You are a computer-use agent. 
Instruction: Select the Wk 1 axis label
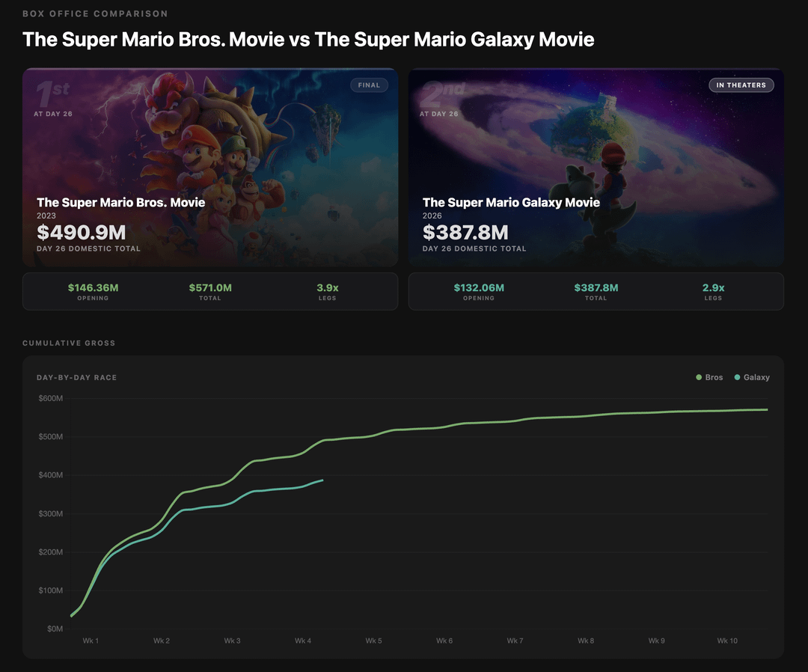[91, 641]
